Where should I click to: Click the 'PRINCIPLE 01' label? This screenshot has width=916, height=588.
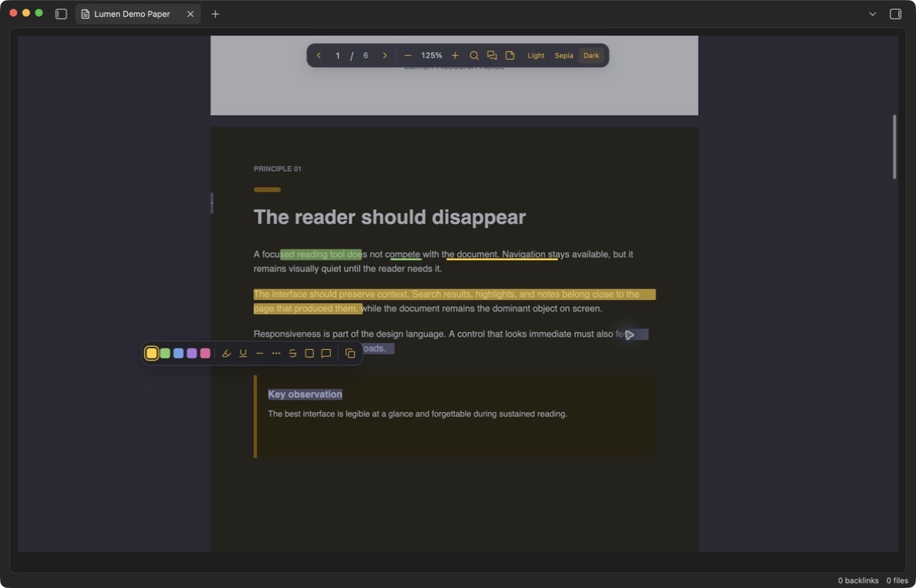point(277,168)
